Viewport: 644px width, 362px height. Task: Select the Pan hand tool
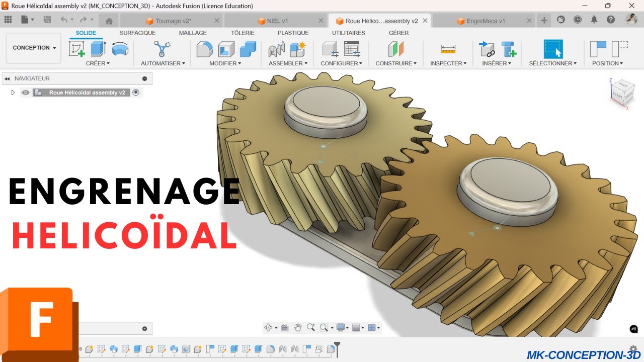pos(298,328)
